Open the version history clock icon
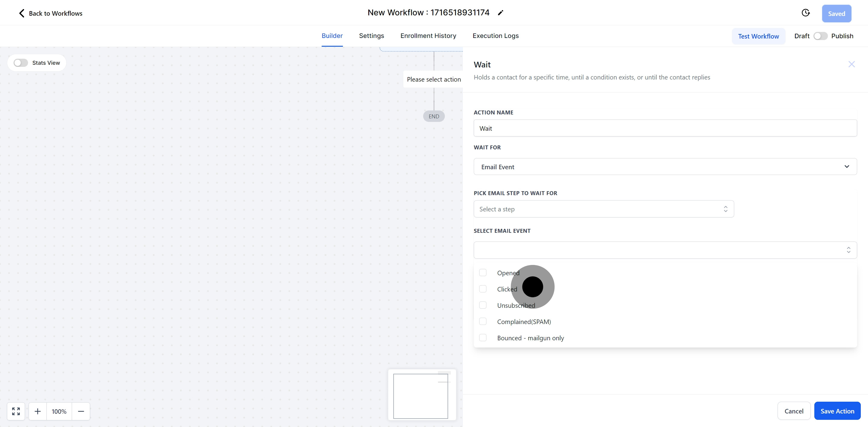868x427 pixels. (805, 13)
